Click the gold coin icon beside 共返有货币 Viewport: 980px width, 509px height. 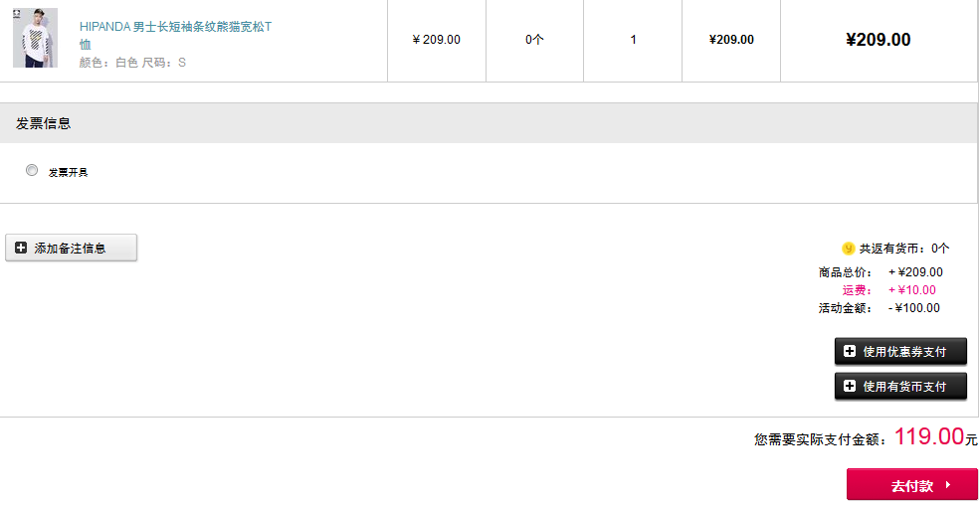point(848,249)
